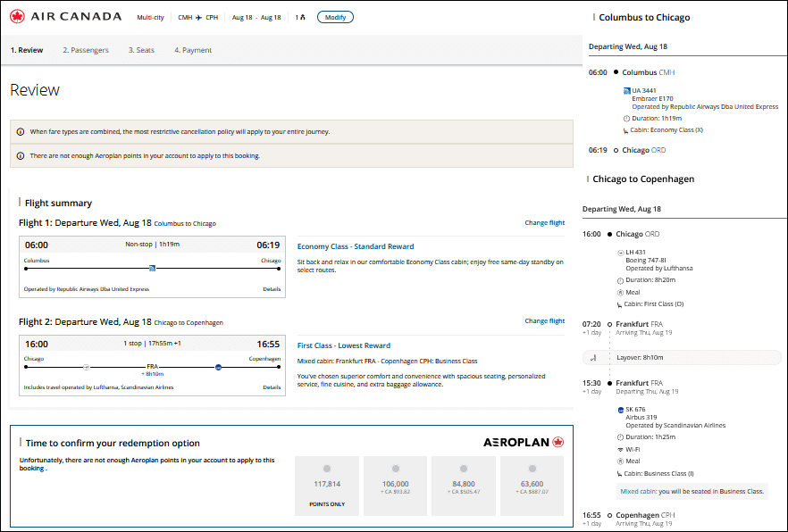Click the Wi-Fi icon under the SK 676 flight
Image resolution: width=788 pixels, height=532 pixels.
(x=620, y=450)
